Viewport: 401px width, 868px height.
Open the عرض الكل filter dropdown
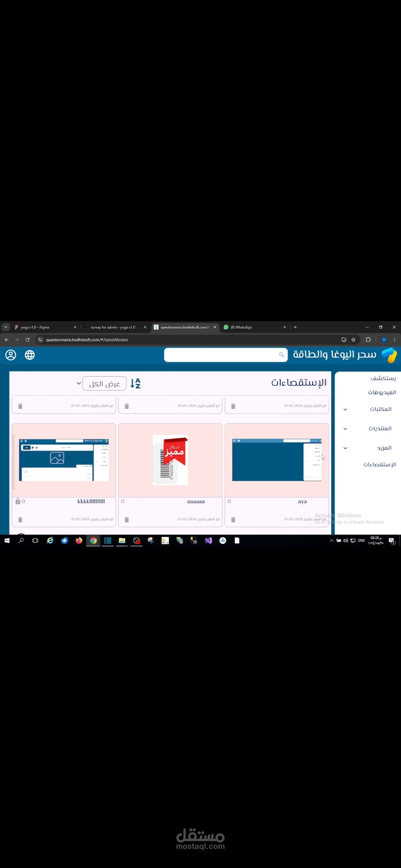coord(104,383)
